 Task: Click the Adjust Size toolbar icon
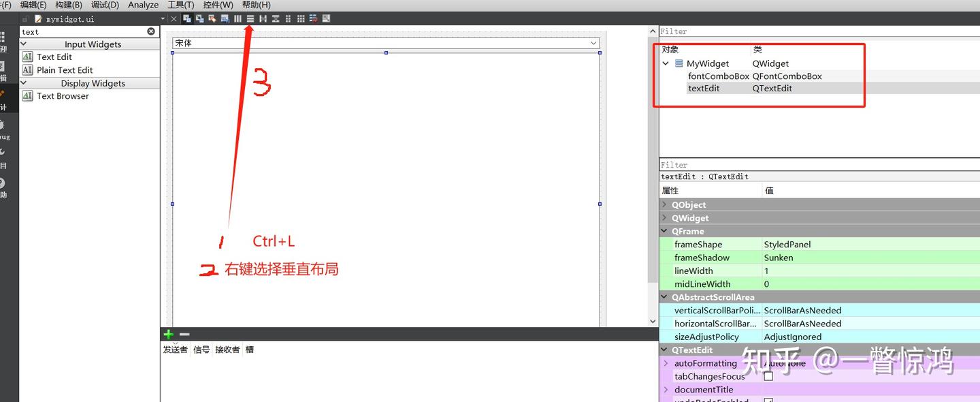327,18
